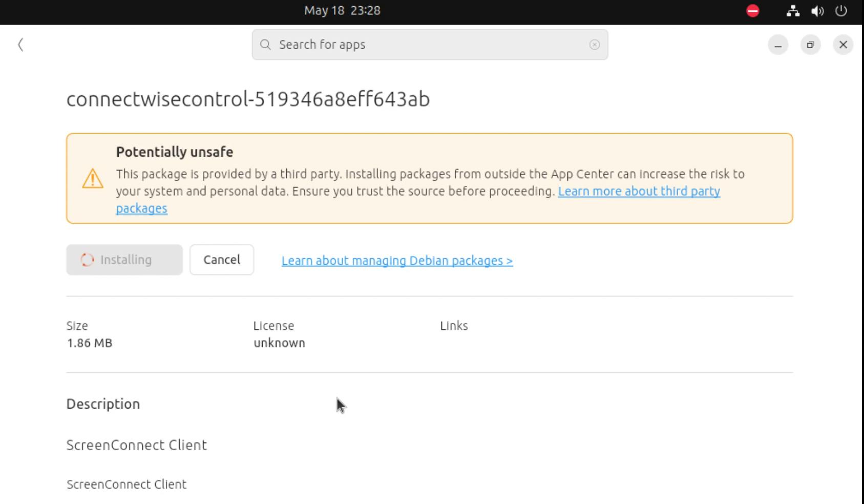Open the power menu icon
This screenshot has width=864, height=504.
click(x=841, y=11)
